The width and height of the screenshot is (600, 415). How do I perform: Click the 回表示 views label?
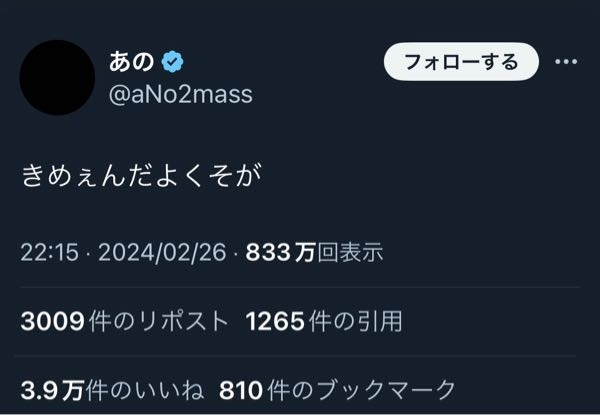(350, 254)
